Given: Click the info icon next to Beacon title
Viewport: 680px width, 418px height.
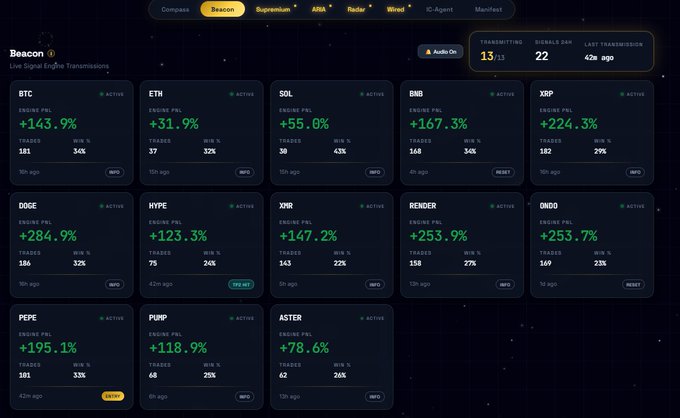Looking at the screenshot, I should click(x=51, y=53).
